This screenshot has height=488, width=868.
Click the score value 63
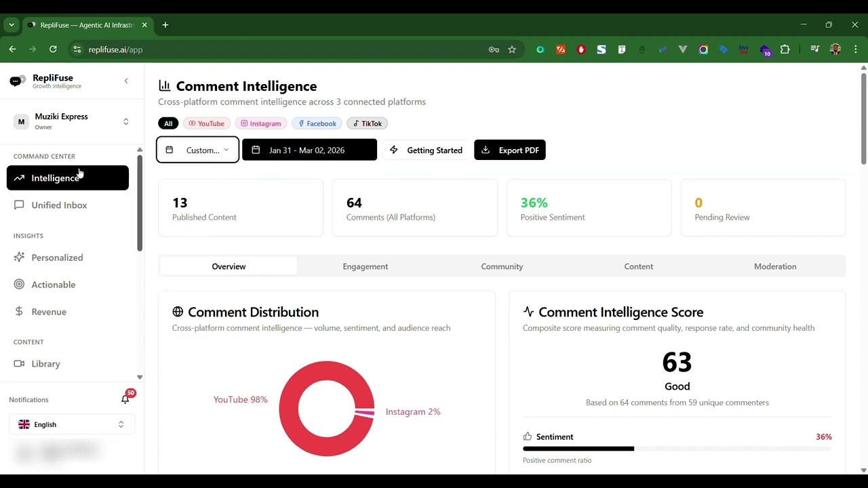pyautogui.click(x=677, y=363)
